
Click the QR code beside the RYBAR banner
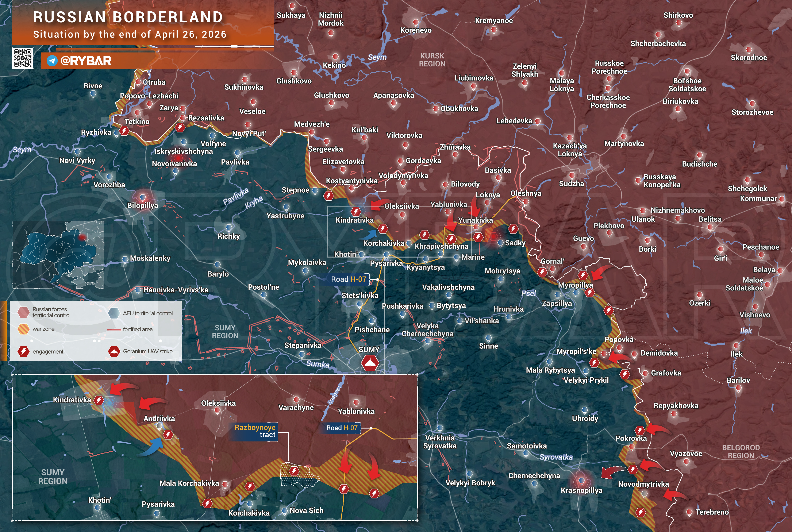[x=22, y=58]
